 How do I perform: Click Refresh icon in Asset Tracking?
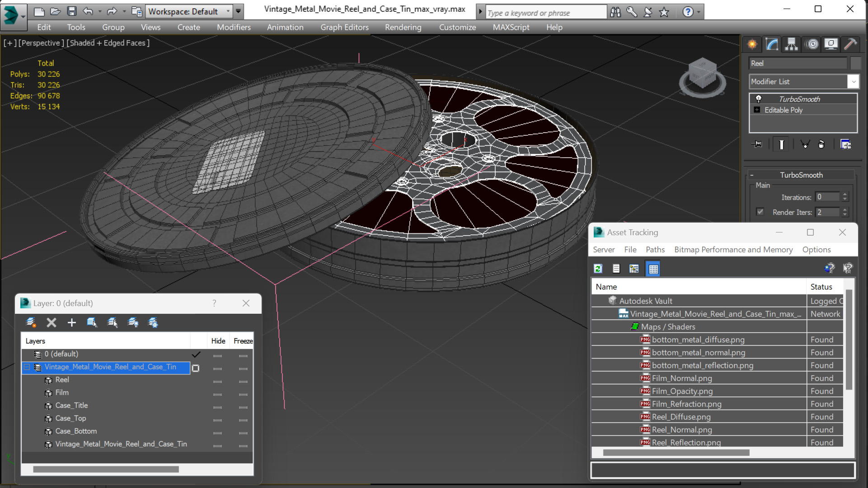(598, 269)
